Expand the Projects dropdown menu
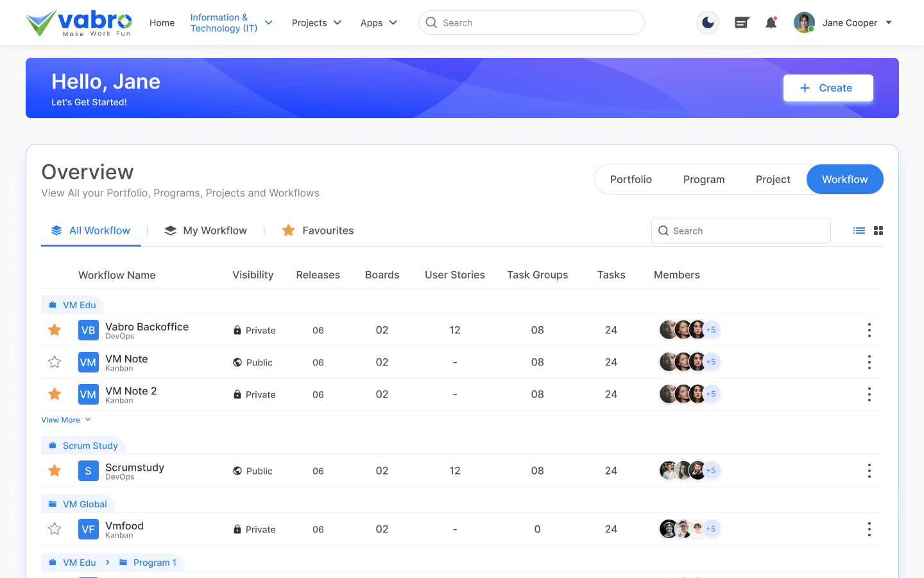This screenshot has width=924, height=578. click(x=316, y=23)
